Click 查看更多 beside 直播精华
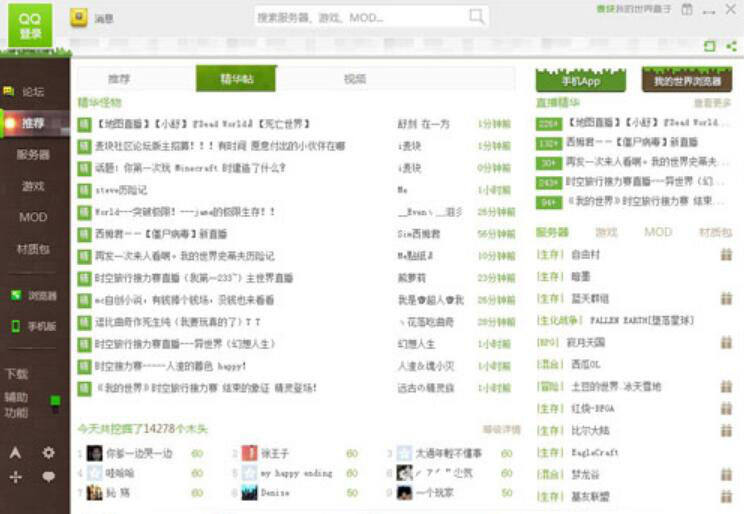 [712, 103]
